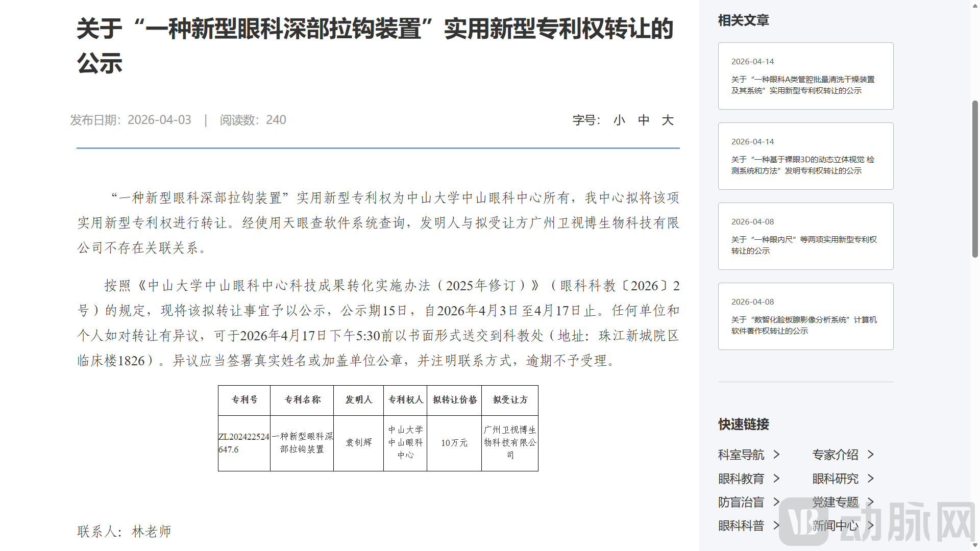Click the chevron arrow next to 防盲治盲
Viewport: 980px width, 551px height.
[776, 502]
